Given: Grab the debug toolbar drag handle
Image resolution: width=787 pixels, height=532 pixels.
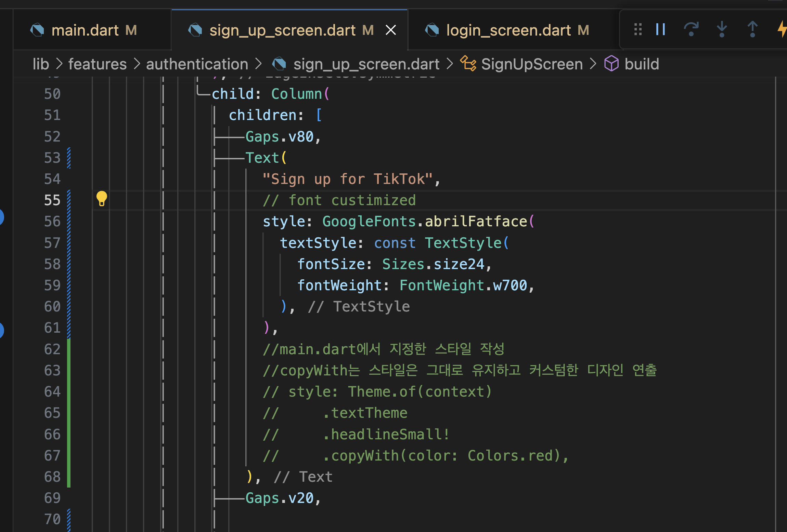Looking at the screenshot, I should 637,29.
